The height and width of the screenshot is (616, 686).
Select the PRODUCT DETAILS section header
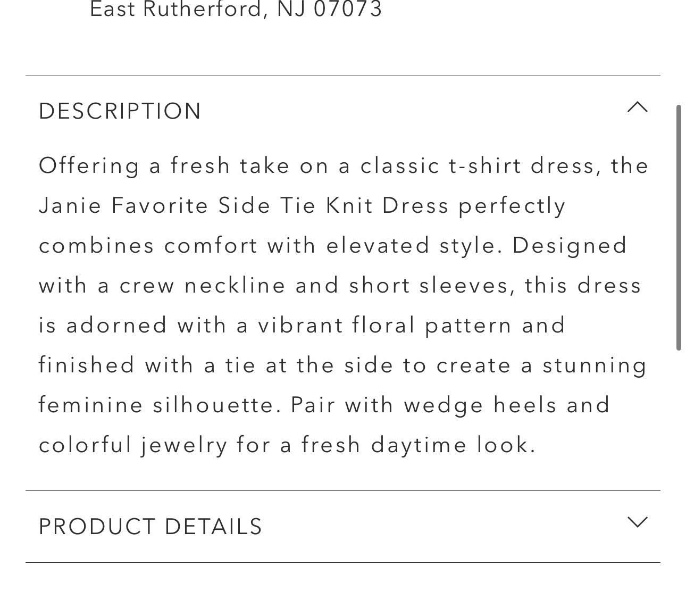150,526
